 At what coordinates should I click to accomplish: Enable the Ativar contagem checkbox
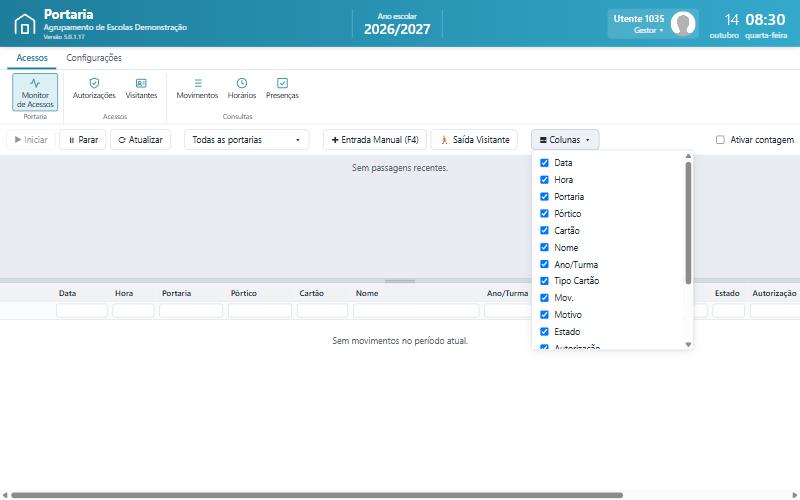pyautogui.click(x=720, y=140)
